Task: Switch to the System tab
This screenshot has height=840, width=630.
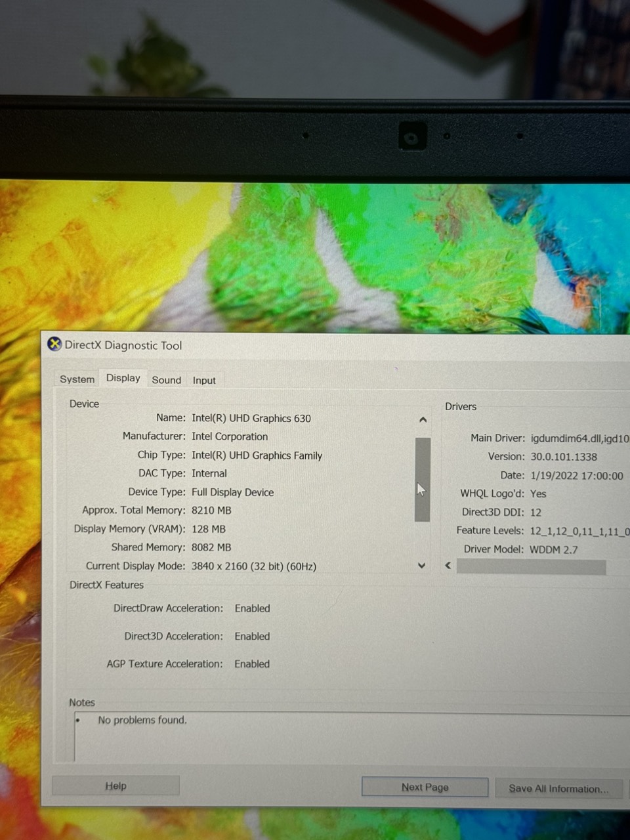Action: [77, 379]
